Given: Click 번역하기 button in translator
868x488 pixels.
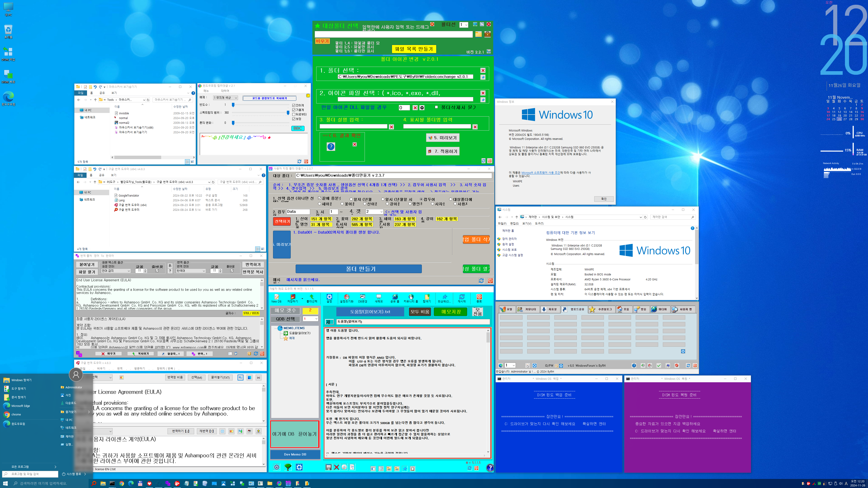Looking at the screenshot, I should tap(253, 265).
